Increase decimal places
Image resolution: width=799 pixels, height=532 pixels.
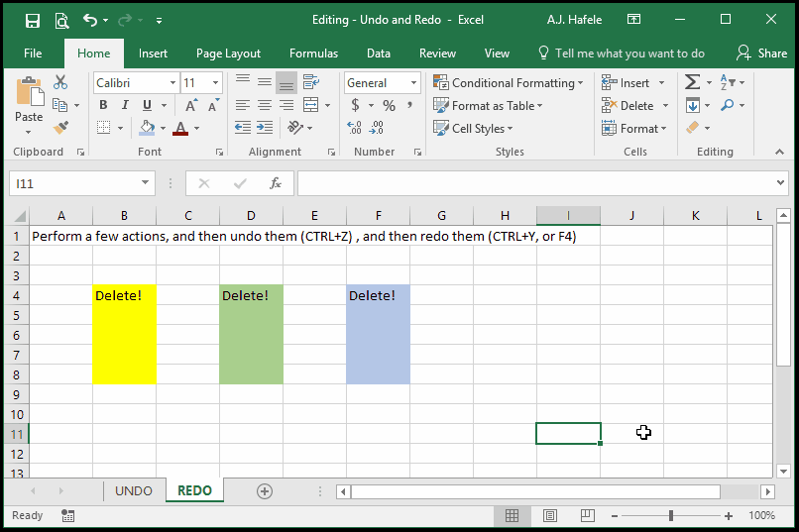(x=355, y=127)
